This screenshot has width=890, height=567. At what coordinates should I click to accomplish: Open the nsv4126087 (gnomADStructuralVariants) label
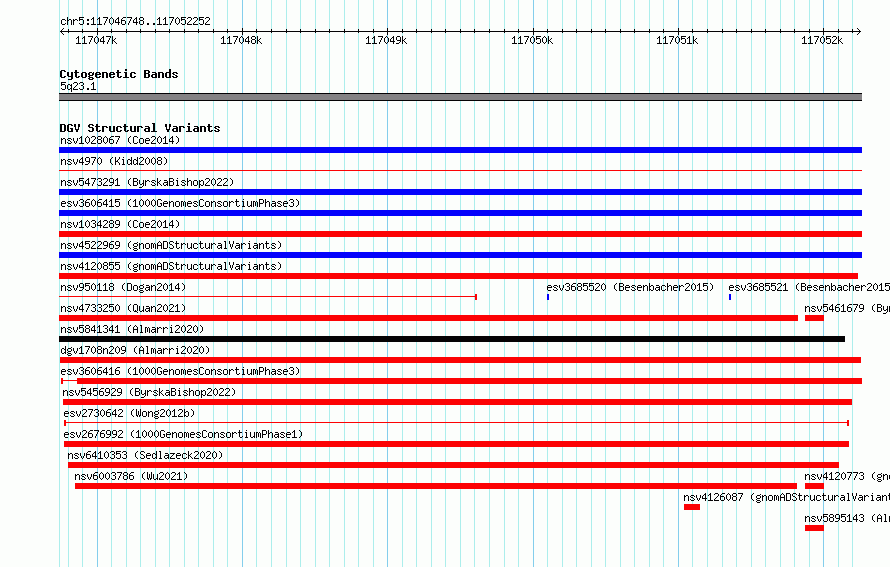786,497
